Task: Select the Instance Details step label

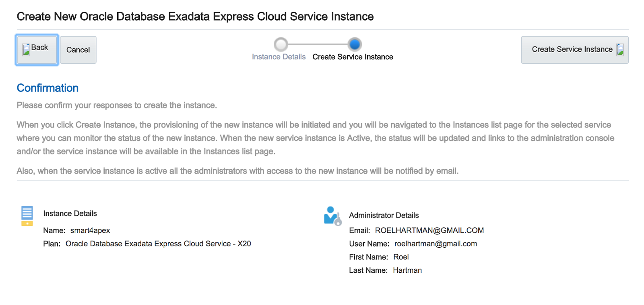Action: 279,57
